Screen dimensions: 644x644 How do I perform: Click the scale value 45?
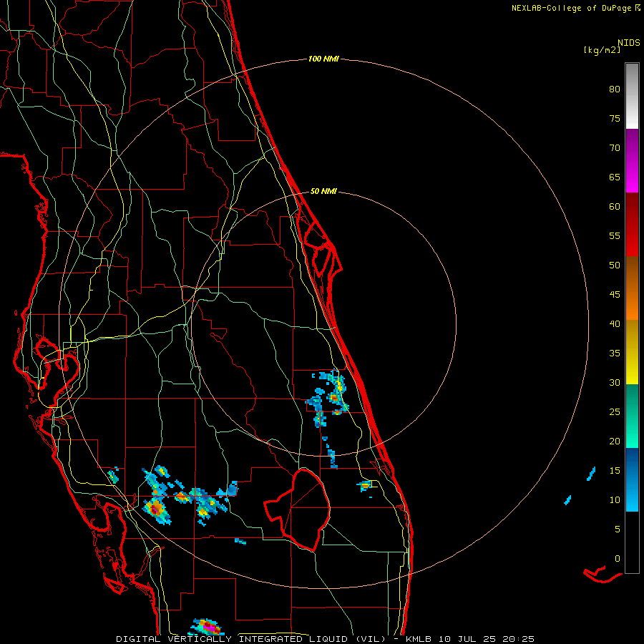pos(615,295)
